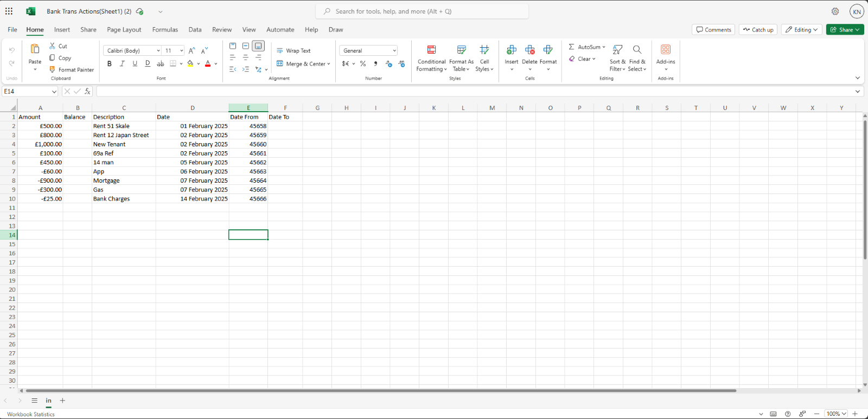
Task: Open the Sort & Filter menu
Action: 617,57
